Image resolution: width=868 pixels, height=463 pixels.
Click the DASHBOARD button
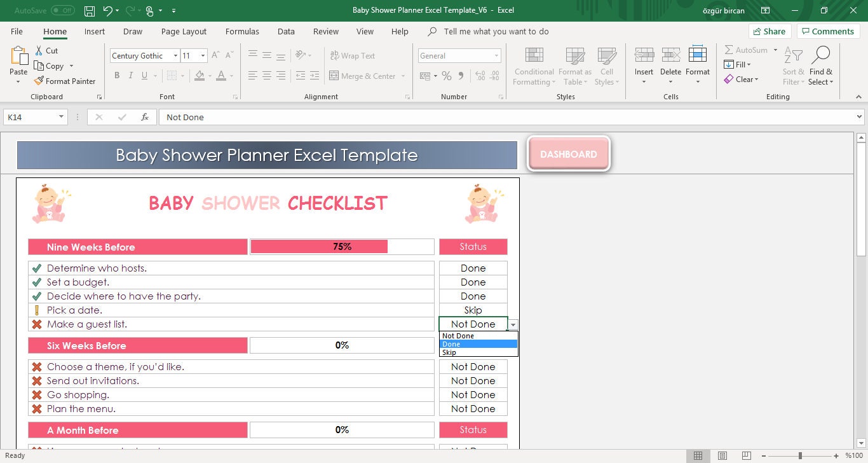point(568,153)
